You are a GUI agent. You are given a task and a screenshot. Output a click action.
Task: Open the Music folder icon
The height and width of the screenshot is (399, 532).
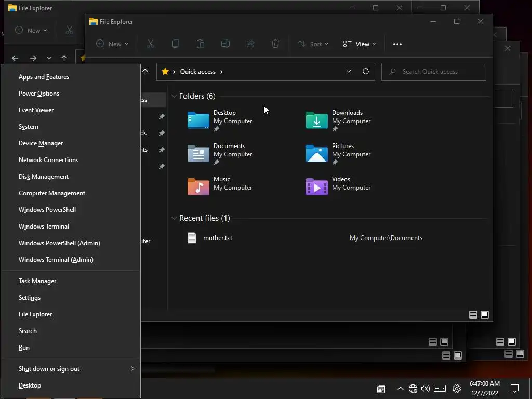tap(198, 187)
